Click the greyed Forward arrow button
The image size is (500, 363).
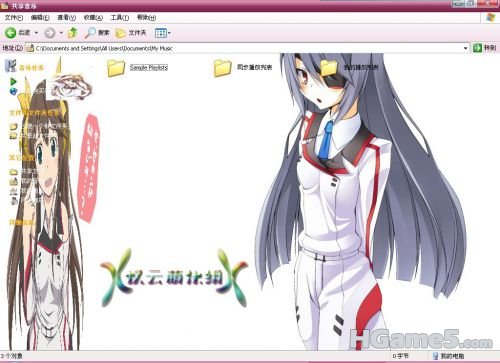click(50, 33)
